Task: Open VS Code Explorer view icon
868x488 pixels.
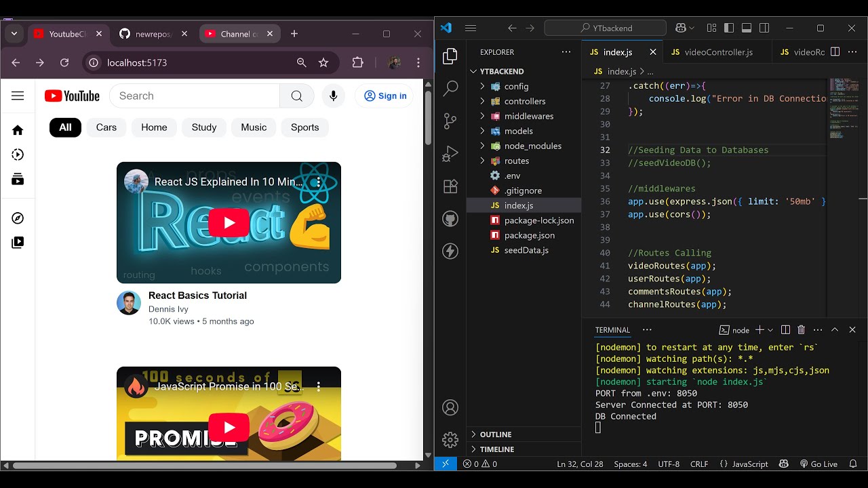Action: tap(450, 56)
